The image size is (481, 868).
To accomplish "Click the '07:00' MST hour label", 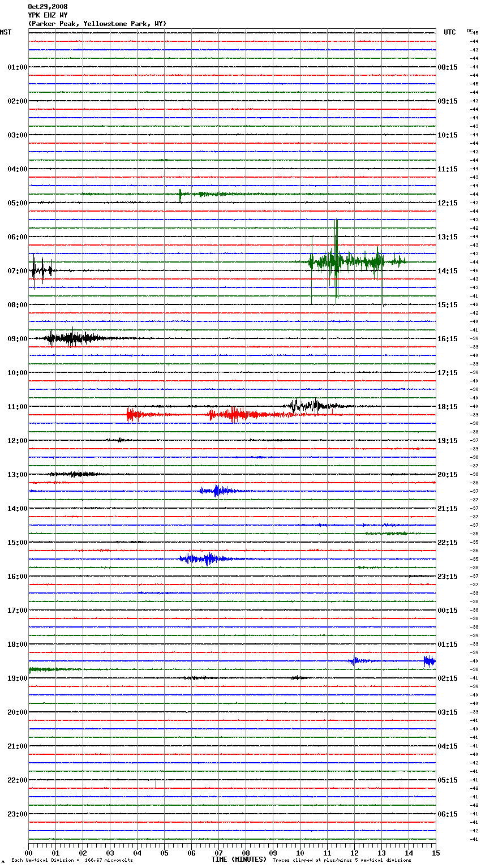I will (x=18, y=271).
